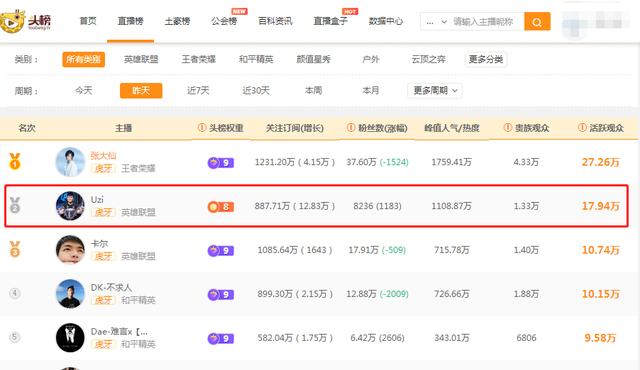Click the info icon beside 粉丝数(涨幅)

click(351, 128)
